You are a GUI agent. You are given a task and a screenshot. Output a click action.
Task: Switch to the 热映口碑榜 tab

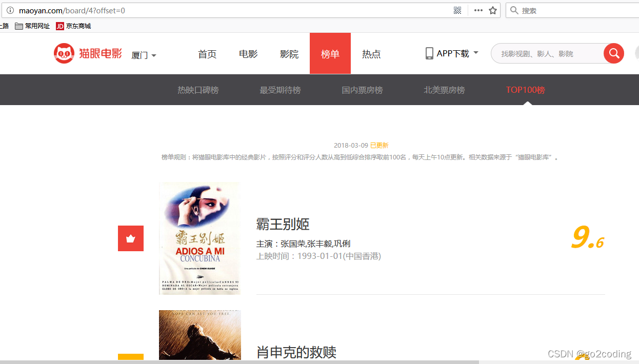(x=198, y=90)
